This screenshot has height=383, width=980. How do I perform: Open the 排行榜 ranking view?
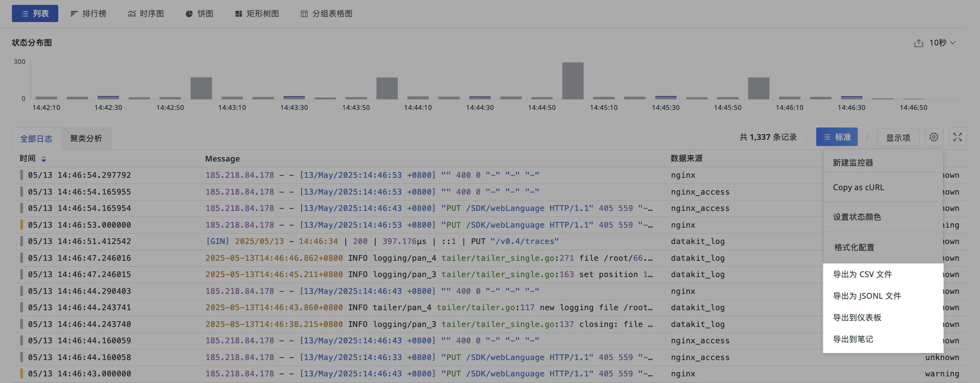tap(88, 14)
